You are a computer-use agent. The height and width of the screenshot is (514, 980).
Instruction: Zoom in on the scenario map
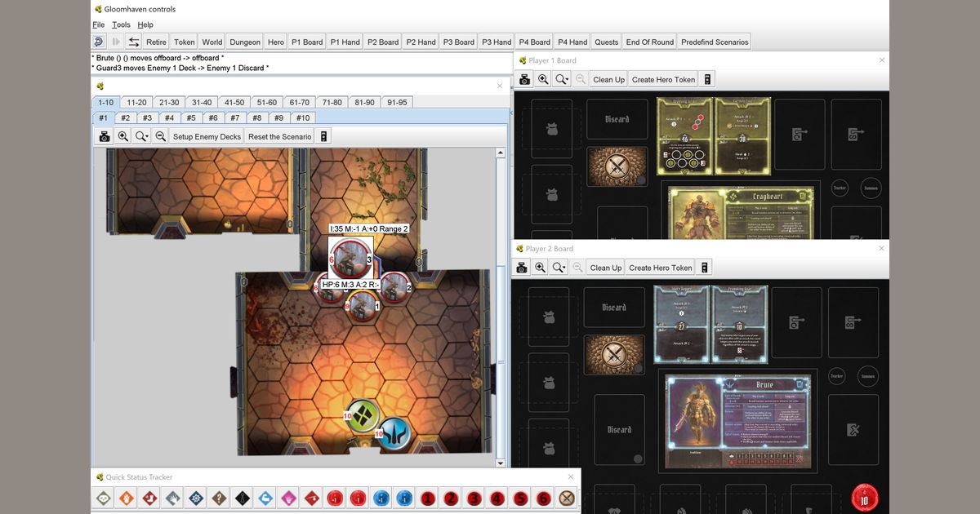(x=123, y=135)
